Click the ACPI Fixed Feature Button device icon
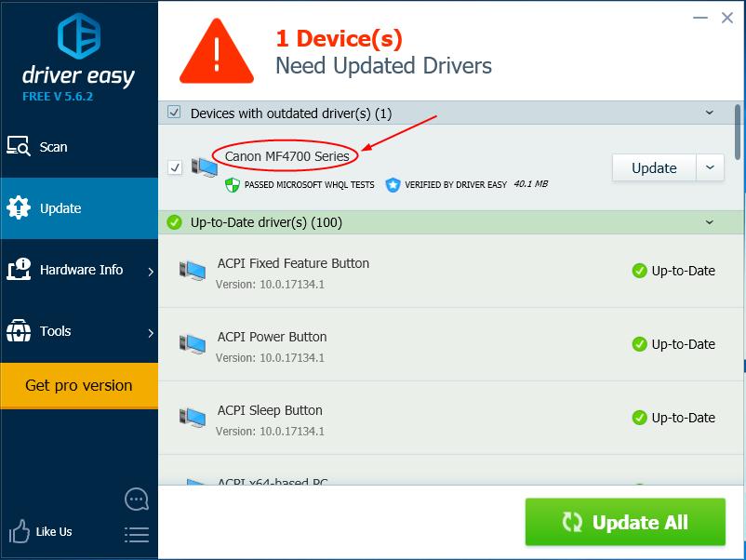 pyautogui.click(x=193, y=271)
